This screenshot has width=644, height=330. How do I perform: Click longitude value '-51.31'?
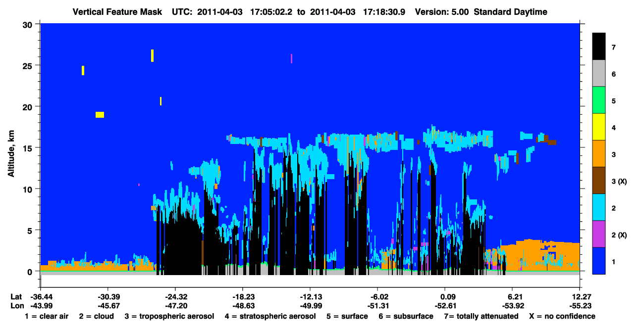[x=377, y=306]
